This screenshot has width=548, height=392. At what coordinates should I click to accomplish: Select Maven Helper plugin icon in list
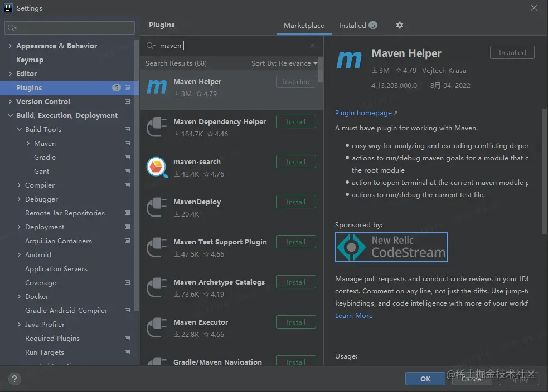coord(157,87)
